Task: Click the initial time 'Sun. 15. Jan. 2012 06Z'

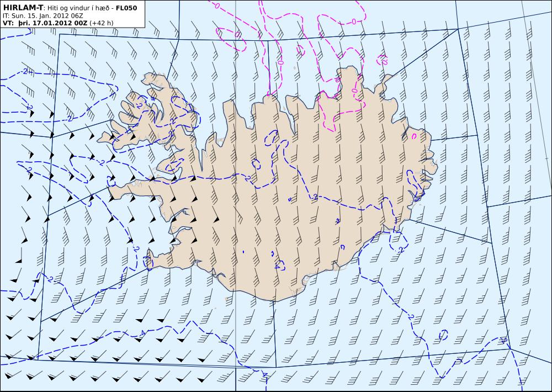Action: pyautogui.click(x=47, y=16)
